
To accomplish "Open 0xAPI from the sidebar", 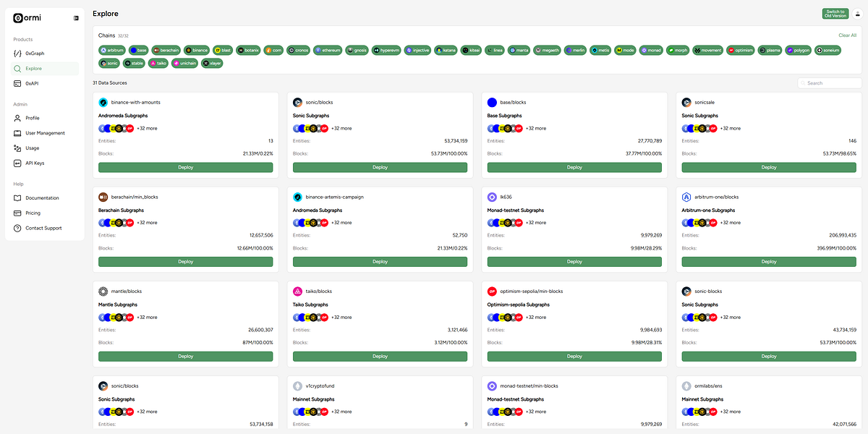I will point(46,84).
